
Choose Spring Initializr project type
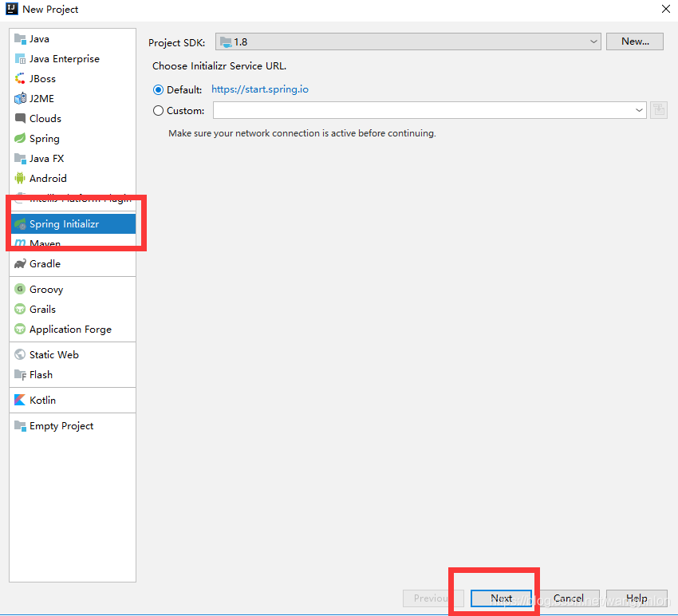[73, 224]
